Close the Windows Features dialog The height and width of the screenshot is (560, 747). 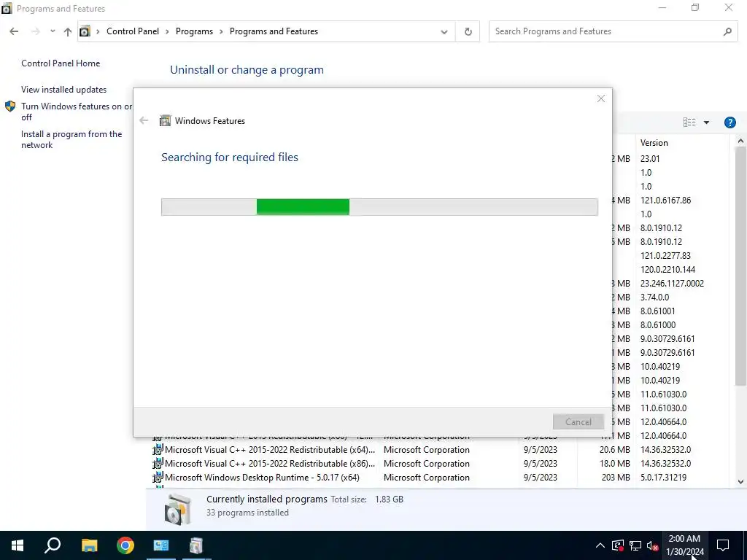pos(601,98)
